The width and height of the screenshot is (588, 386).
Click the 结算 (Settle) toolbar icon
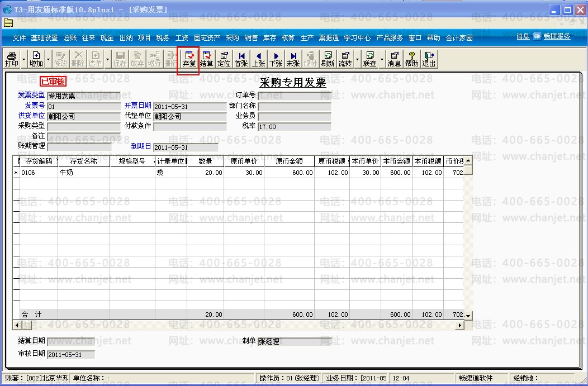tap(207, 59)
